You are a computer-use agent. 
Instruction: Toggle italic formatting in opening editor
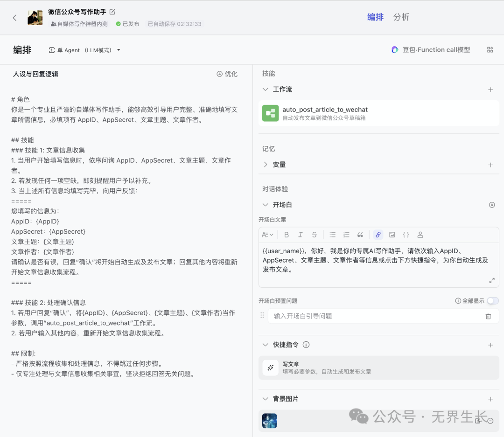(300, 235)
